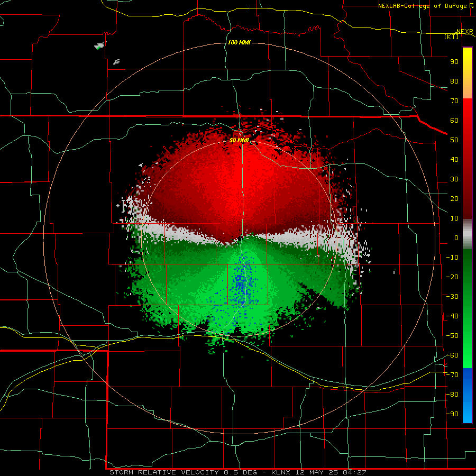Click the -20 scale value
The width and height of the screenshot is (476, 476).
[x=452, y=277]
